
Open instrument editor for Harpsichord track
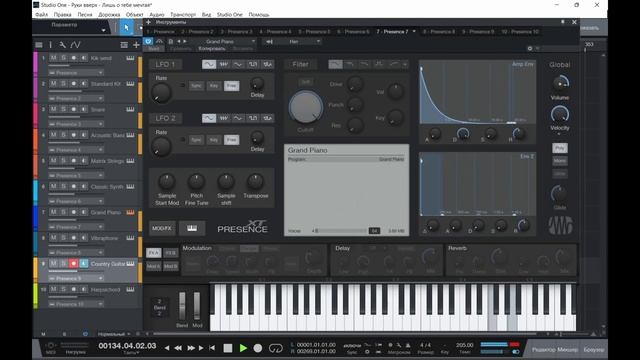130,289
